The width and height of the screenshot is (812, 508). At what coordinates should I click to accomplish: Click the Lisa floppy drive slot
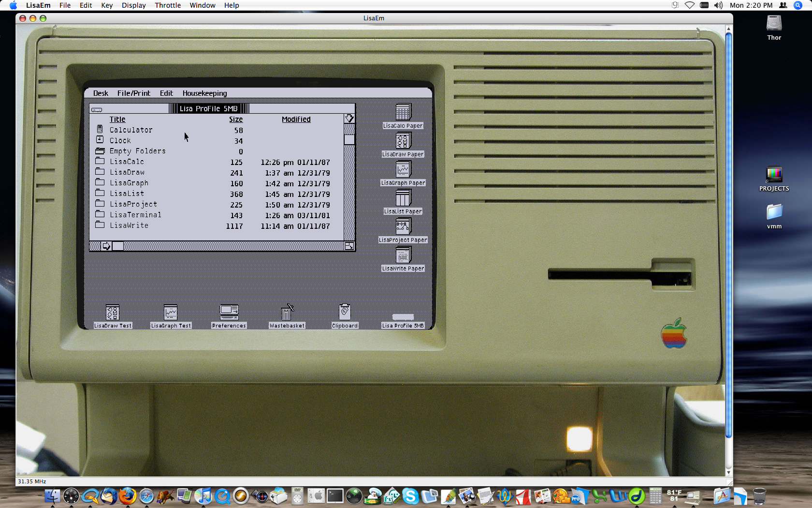620,275
